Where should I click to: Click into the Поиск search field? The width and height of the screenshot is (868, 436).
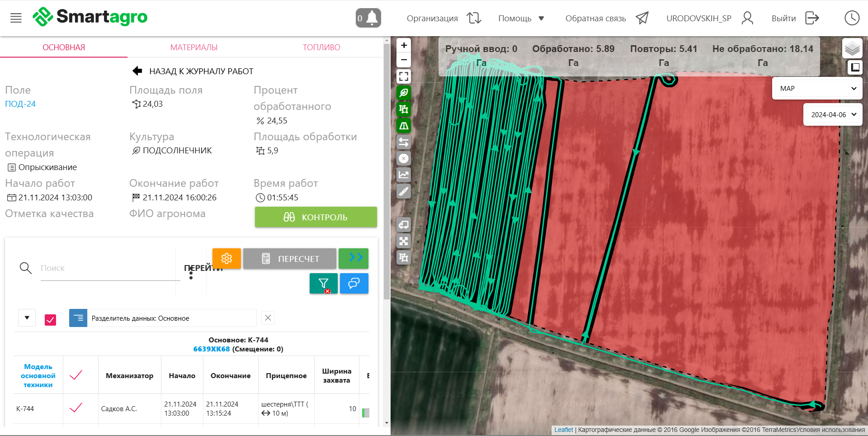click(x=108, y=268)
